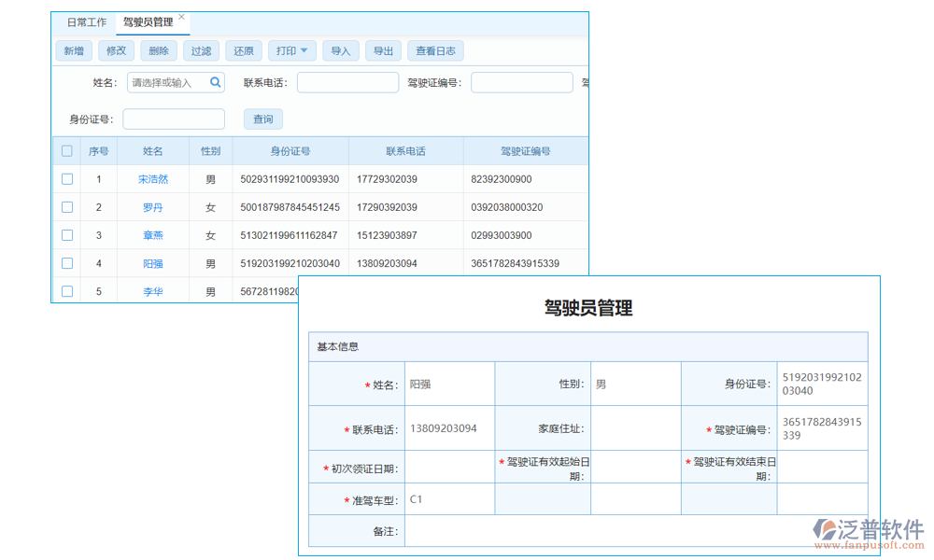Click the magnifier icon in the 姓名 field
This screenshot has height=560, width=934.
(215, 82)
